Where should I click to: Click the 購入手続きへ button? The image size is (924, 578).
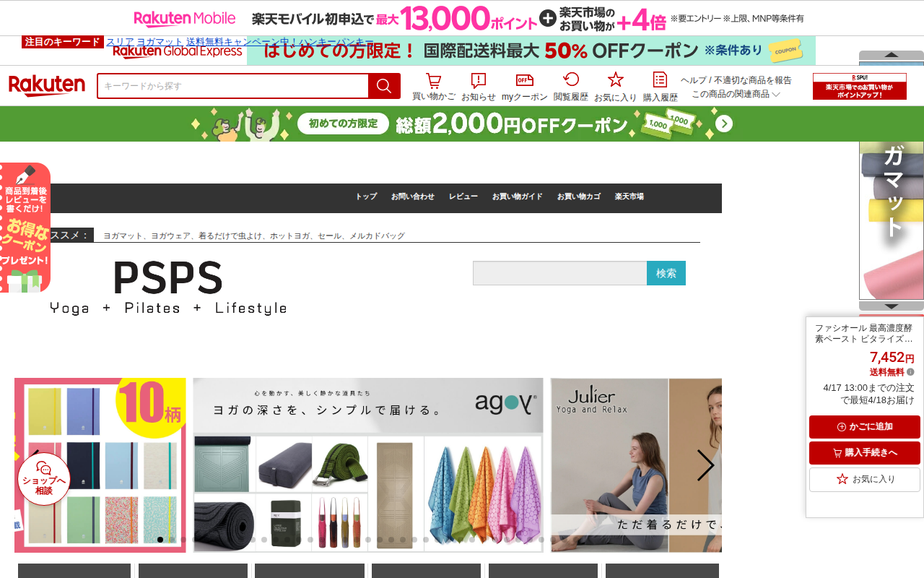tap(865, 453)
